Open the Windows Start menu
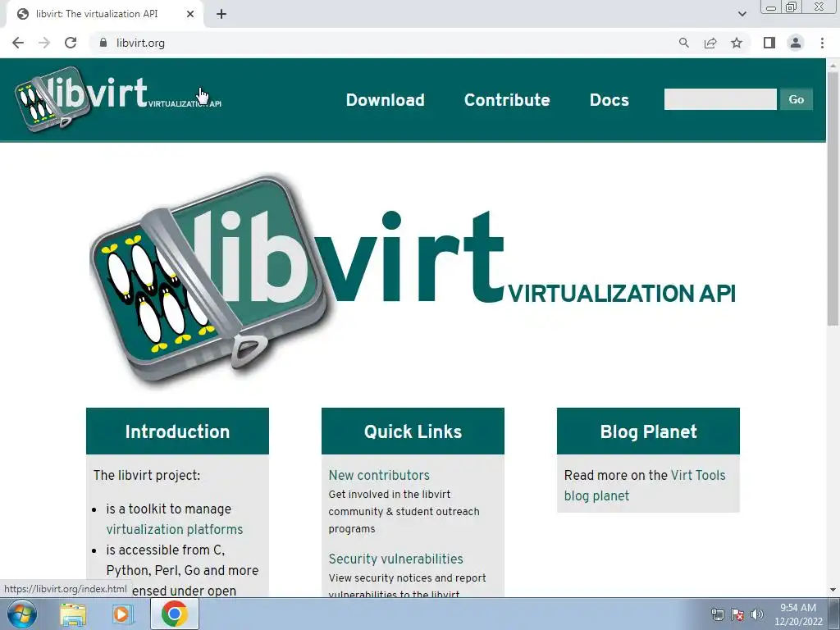Viewport: 840px width, 630px height. tap(21, 614)
